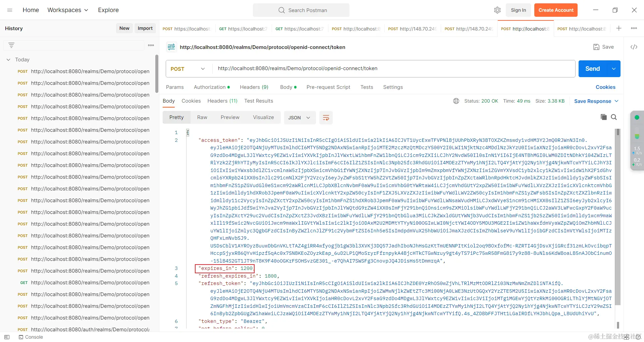Screen dimensions: 644x342
Task: Open the JSON format dropdown
Action: pyautogui.click(x=300, y=118)
